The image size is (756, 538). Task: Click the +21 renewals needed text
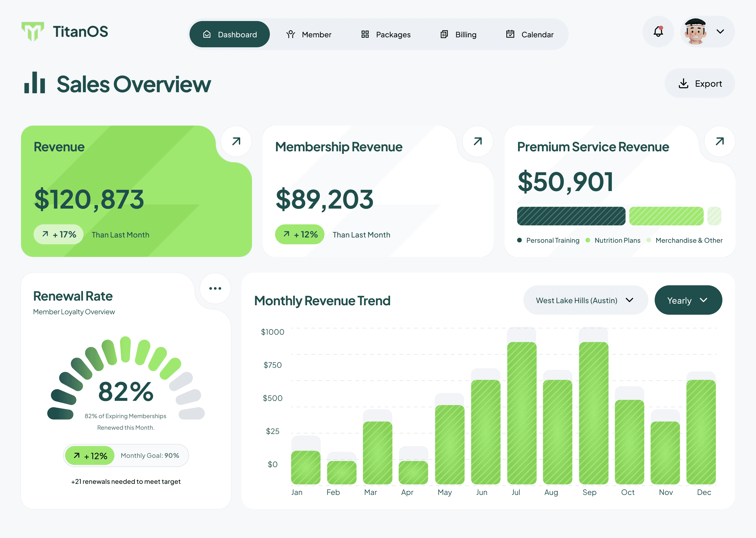pyautogui.click(x=126, y=481)
